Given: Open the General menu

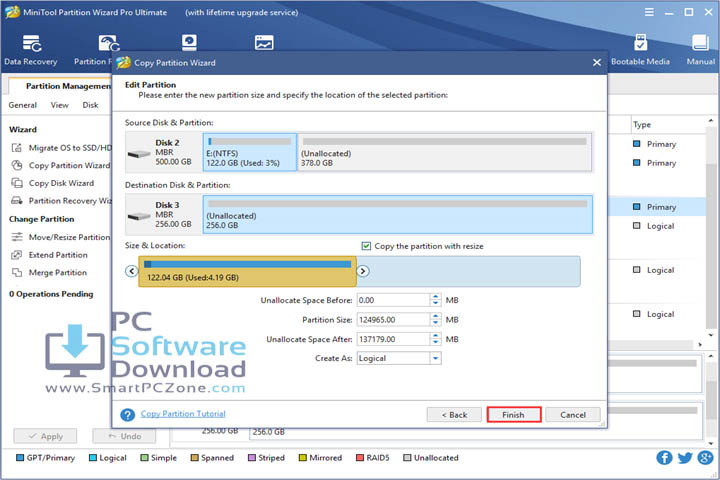Looking at the screenshot, I should [22, 105].
